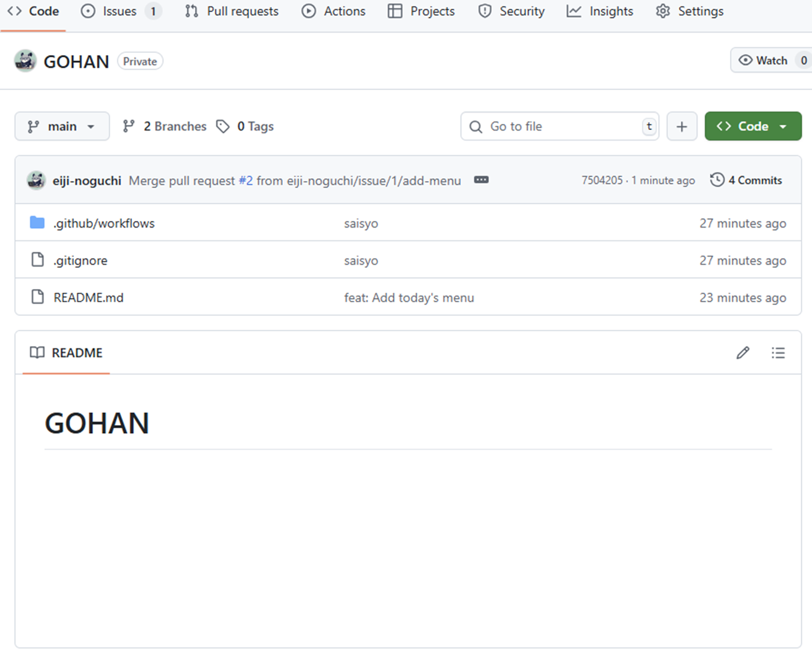This screenshot has width=812, height=652.
Task: Open the Go to file search icon
Action: [475, 126]
